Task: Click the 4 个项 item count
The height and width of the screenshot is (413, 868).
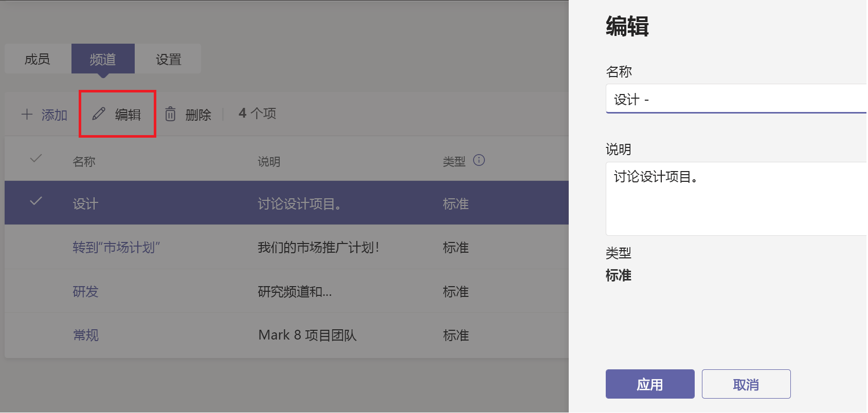Action: (257, 114)
